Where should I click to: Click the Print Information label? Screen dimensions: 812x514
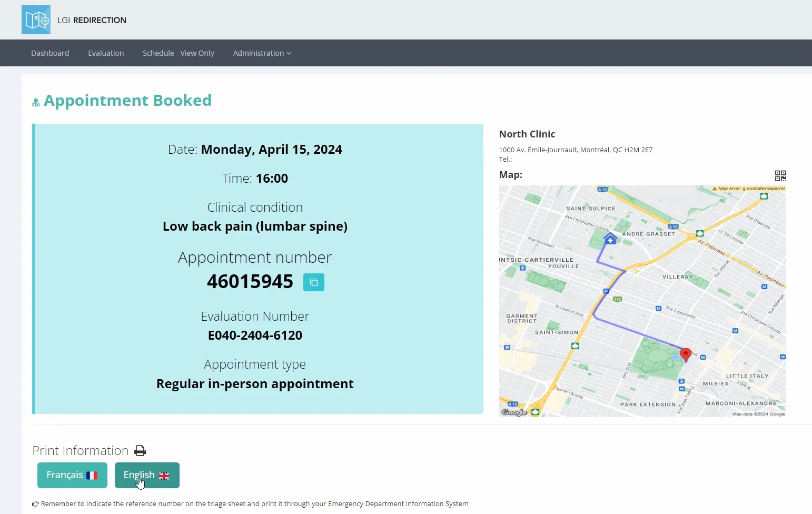81,451
